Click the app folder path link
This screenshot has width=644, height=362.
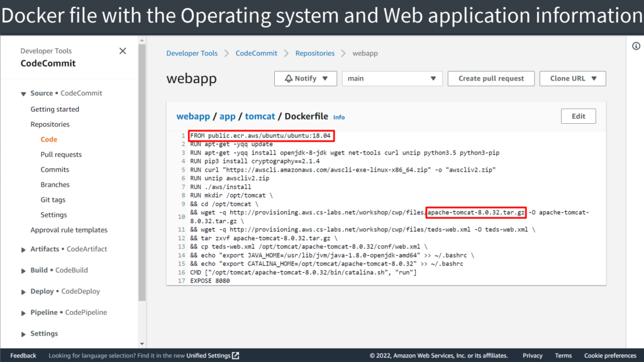point(227,116)
